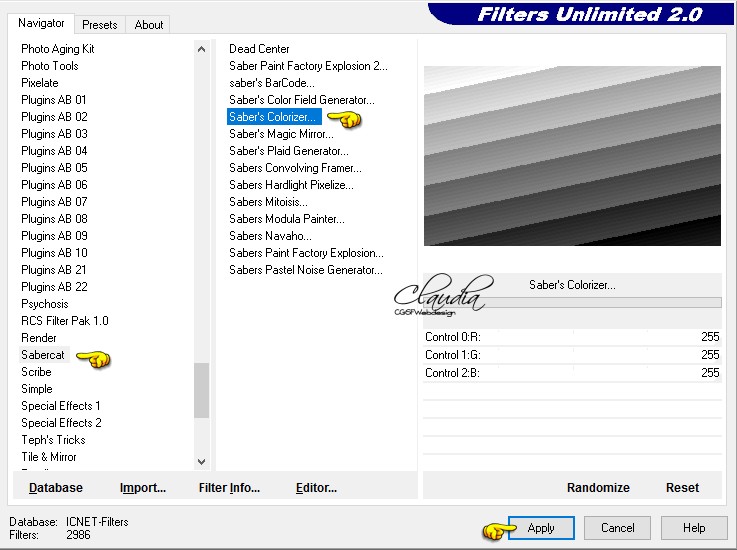
Task: Select Special Effects 2
Action: 61,423
